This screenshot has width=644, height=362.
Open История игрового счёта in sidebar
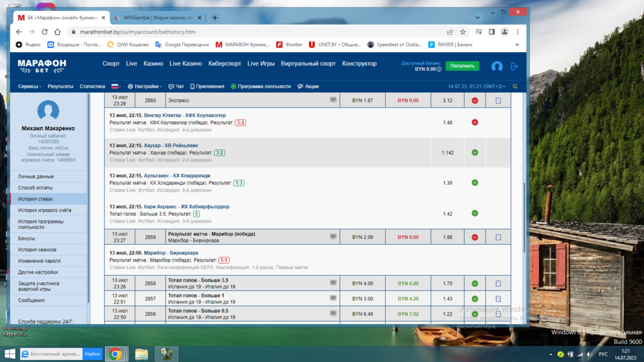click(x=44, y=210)
